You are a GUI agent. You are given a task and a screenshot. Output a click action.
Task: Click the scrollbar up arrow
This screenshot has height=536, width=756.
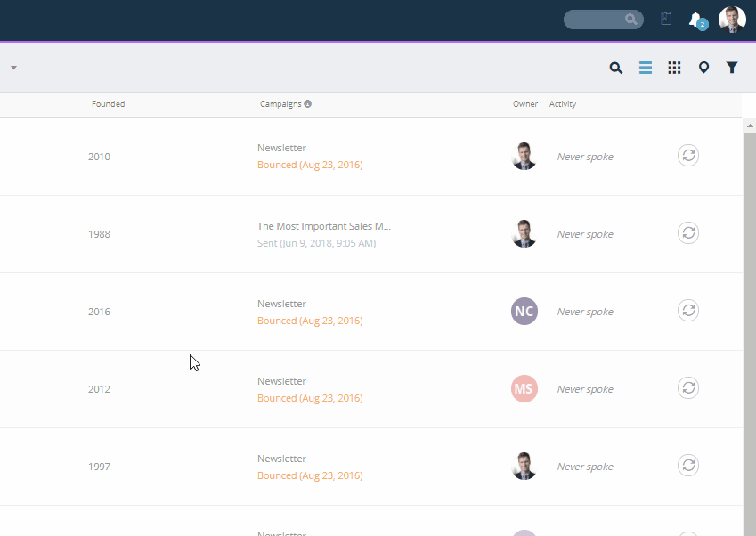coord(750,126)
